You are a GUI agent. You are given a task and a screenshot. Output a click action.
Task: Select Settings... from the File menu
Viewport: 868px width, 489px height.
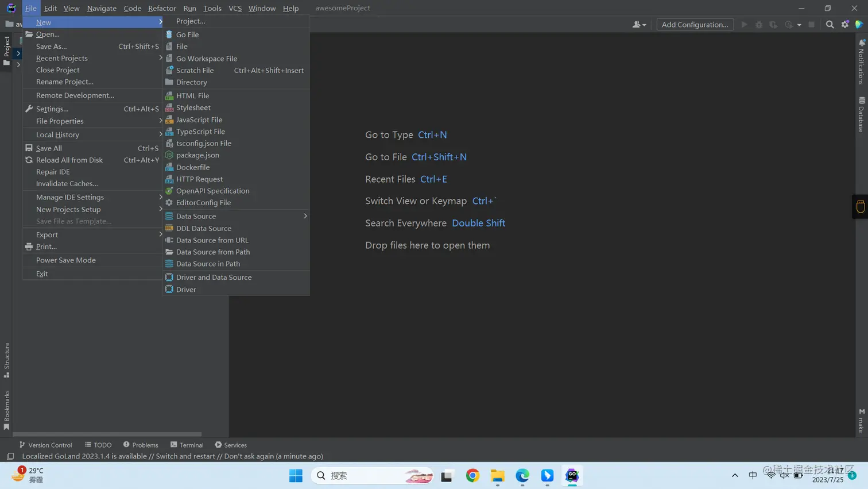(92, 109)
